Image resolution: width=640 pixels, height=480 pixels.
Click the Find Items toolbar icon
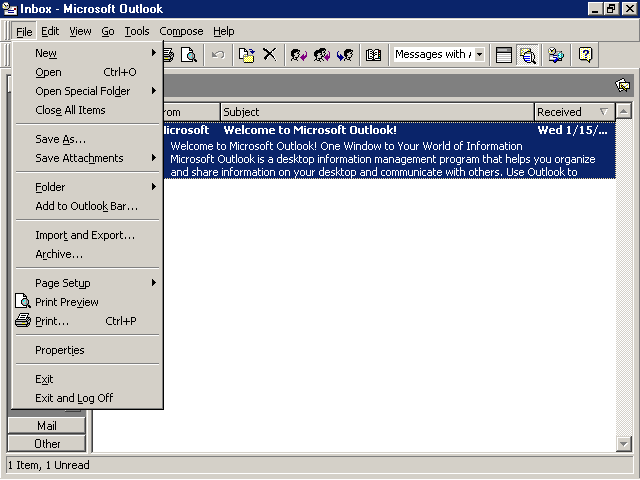556,55
